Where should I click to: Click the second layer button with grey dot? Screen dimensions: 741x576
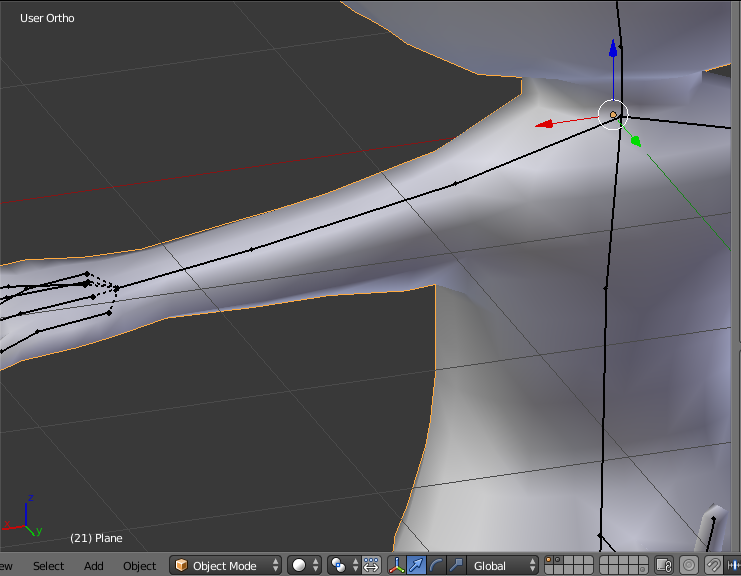point(558,560)
